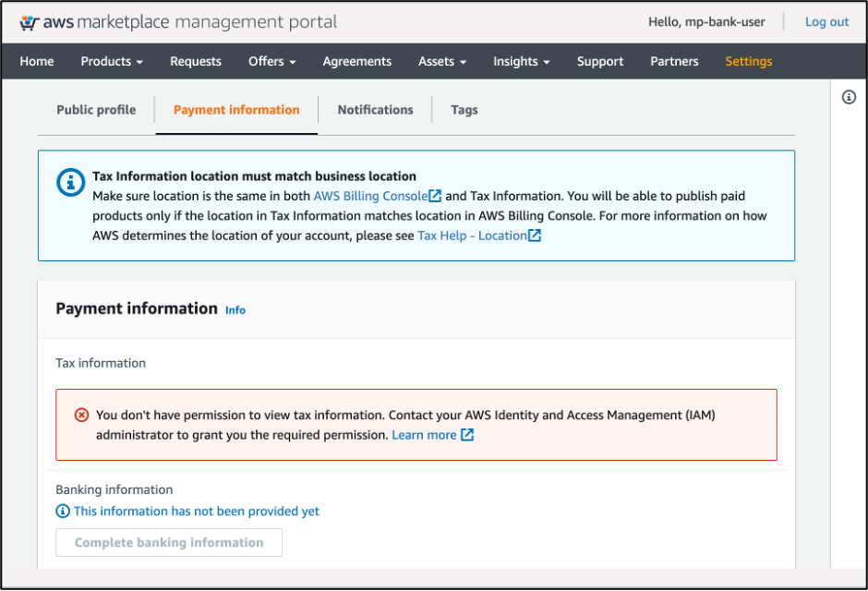Select the Tags tab

tap(464, 109)
